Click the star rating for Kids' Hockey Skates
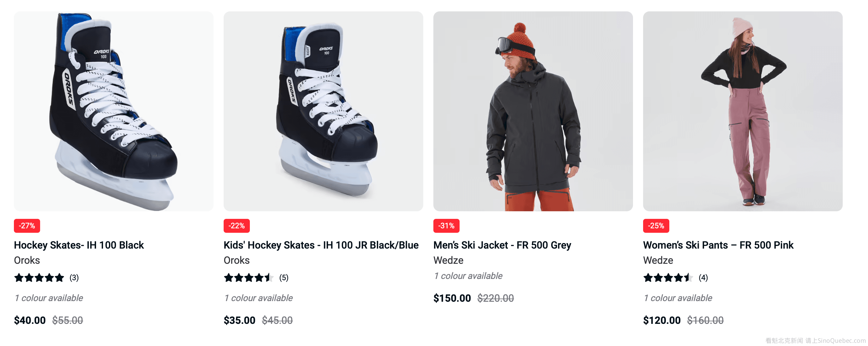This screenshot has height=346, width=868. (x=249, y=278)
